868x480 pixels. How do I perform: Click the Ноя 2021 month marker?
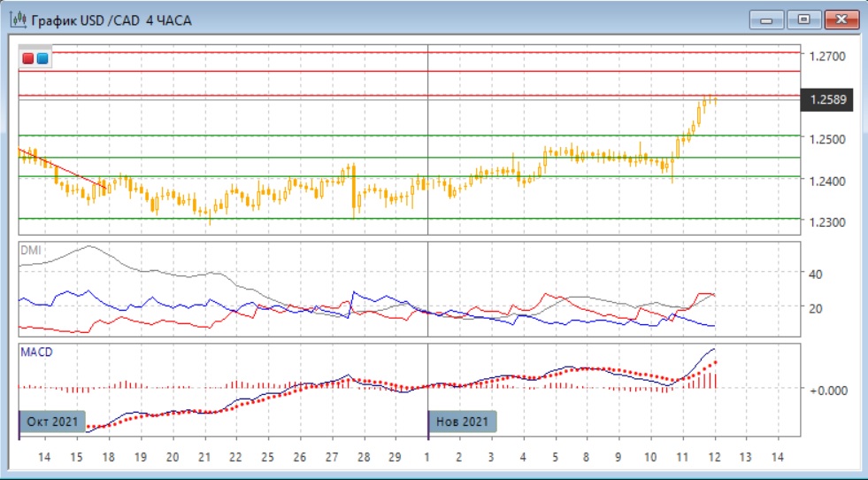point(462,422)
